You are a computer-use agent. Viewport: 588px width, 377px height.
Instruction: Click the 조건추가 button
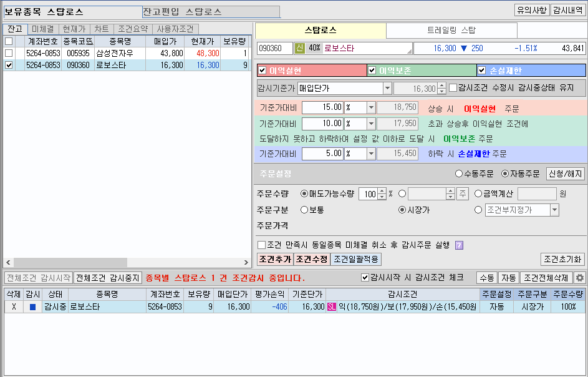pyautogui.click(x=275, y=259)
